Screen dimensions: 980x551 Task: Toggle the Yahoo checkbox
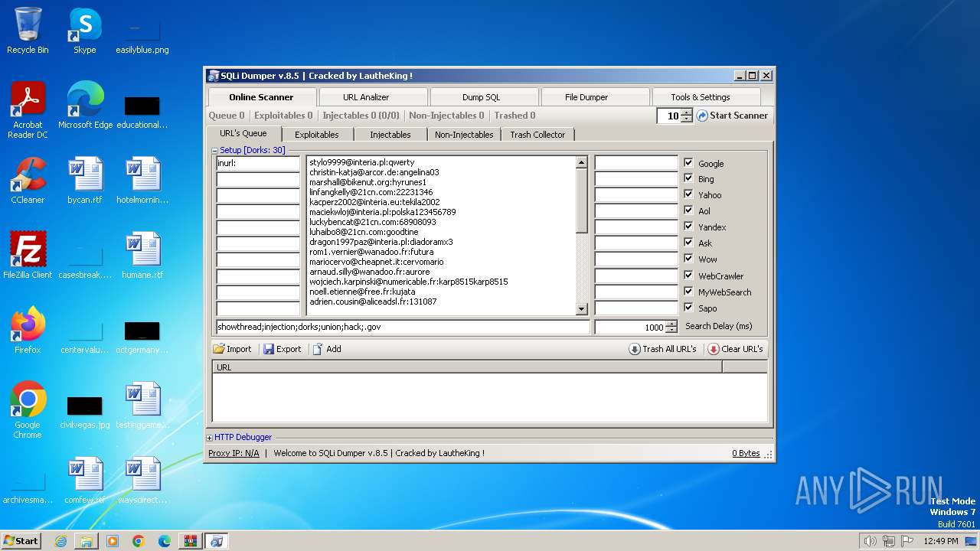pyautogui.click(x=688, y=194)
